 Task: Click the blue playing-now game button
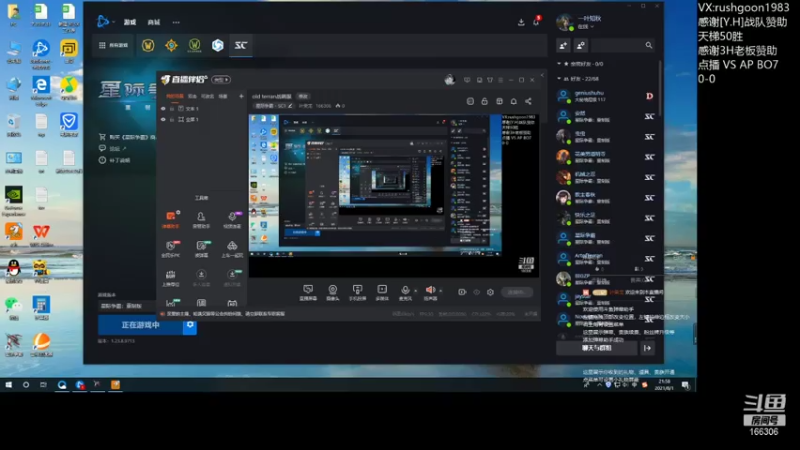pyautogui.click(x=140, y=325)
